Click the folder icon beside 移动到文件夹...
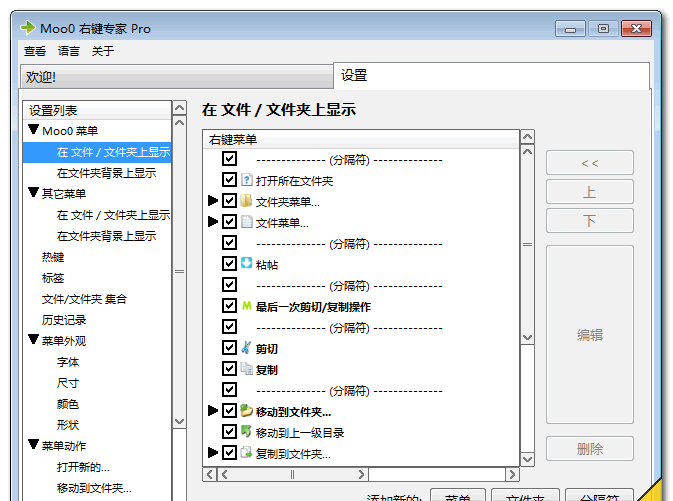673x501 pixels. coord(246,410)
